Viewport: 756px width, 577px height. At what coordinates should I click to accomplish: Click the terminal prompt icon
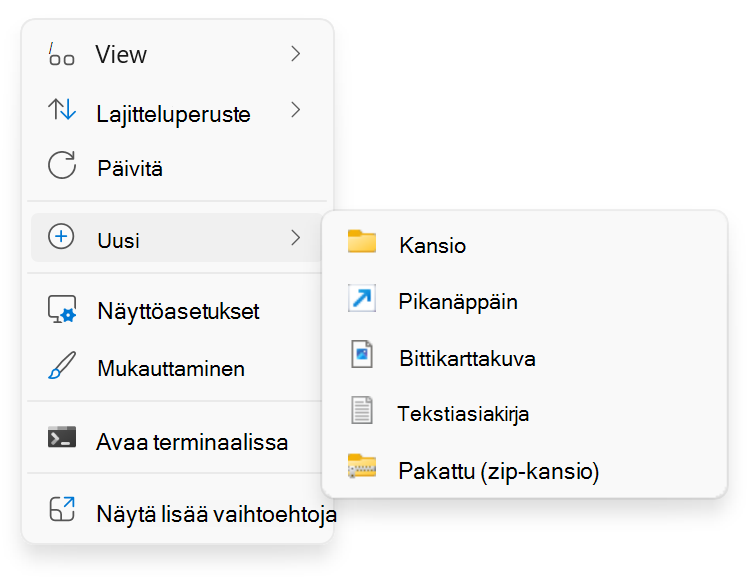[x=62, y=437]
